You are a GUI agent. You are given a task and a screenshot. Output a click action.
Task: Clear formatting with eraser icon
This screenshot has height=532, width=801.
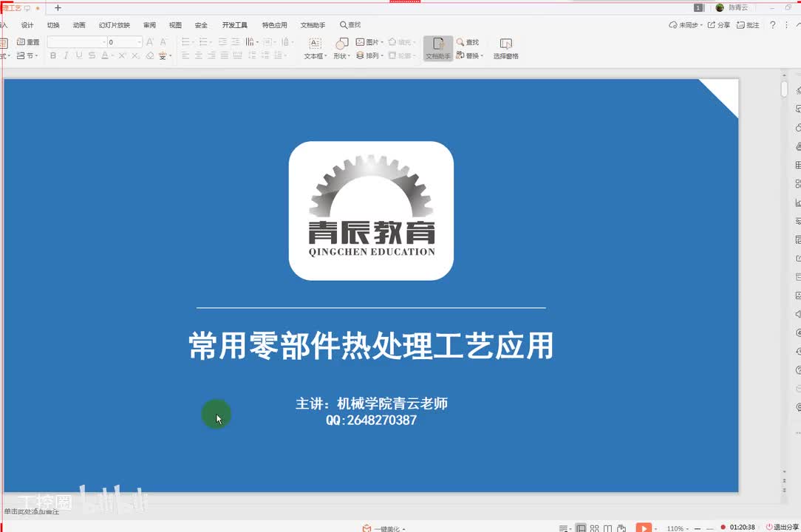[x=150, y=55]
